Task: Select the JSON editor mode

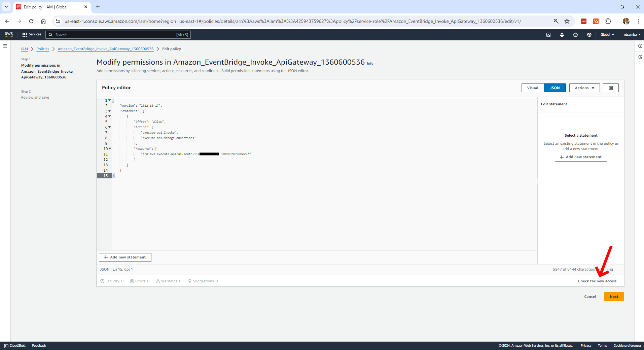Action: [x=554, y=88]
